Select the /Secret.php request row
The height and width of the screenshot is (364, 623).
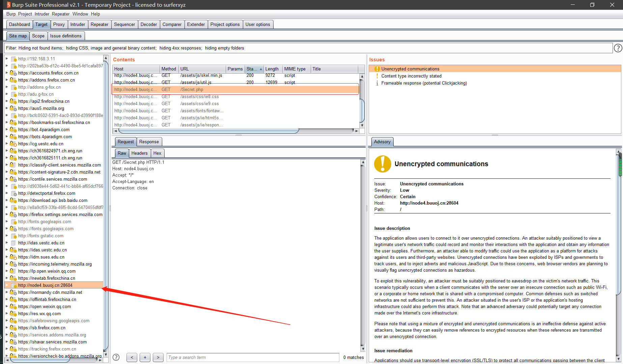(235, 89)
